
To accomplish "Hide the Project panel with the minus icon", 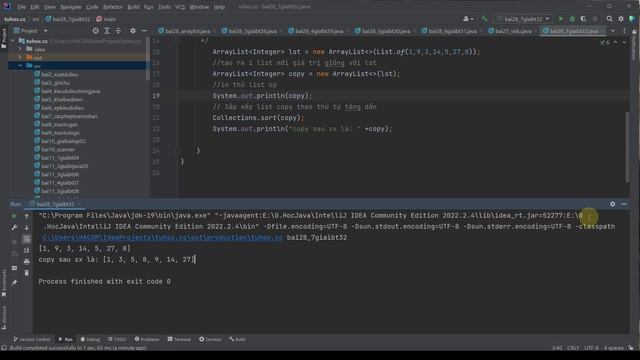I will coord(144,31).
